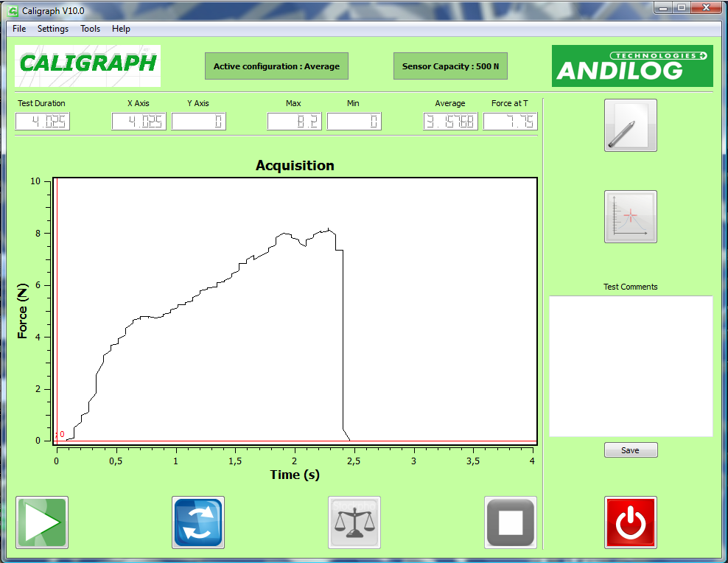Click the Sensor Capacity : 500 N button

[450, 66]
